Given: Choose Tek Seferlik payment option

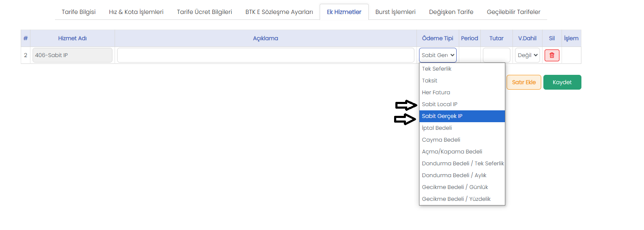Looking at the screenshot, I should tap(462, 68).
